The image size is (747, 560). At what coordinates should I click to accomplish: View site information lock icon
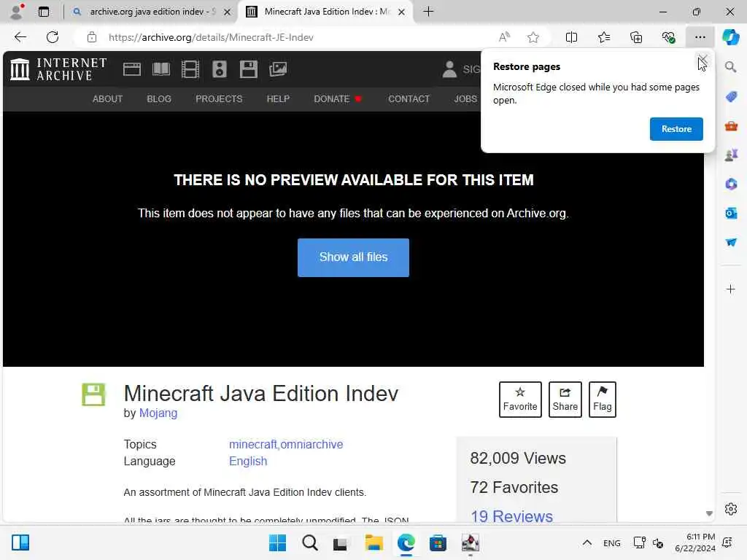pyautogui.click(x=92, y=37)
